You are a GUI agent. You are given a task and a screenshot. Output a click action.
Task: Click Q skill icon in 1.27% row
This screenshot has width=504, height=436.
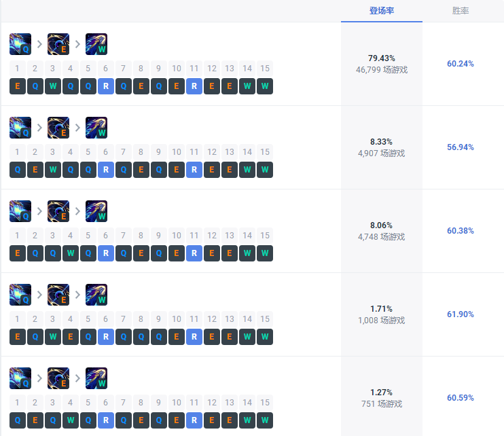click(x=20, y=378)
